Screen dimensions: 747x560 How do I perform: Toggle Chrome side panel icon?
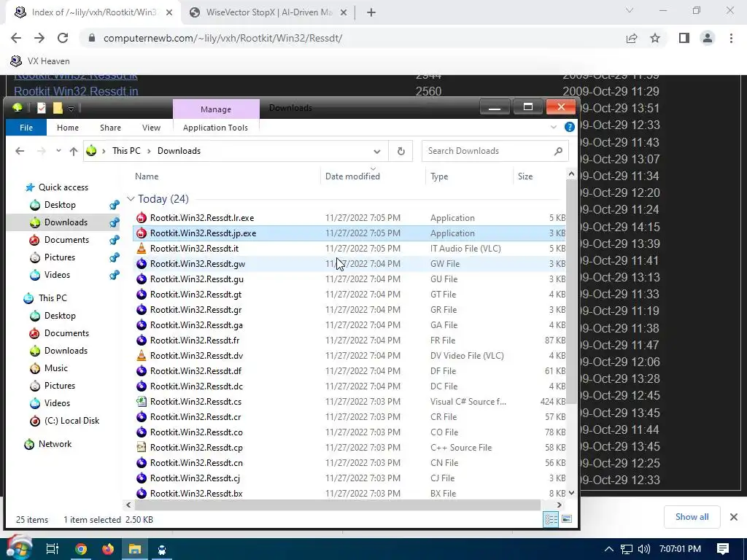click(684, 38)
